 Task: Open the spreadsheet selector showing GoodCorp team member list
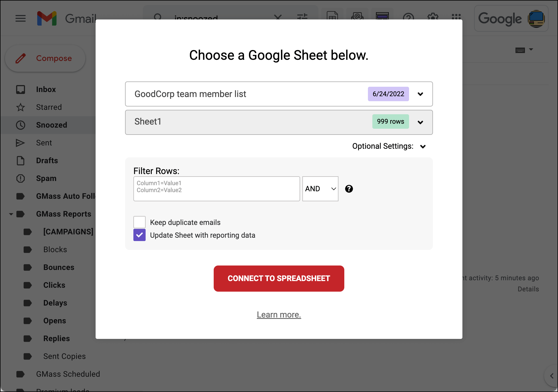tap(279, 94)
